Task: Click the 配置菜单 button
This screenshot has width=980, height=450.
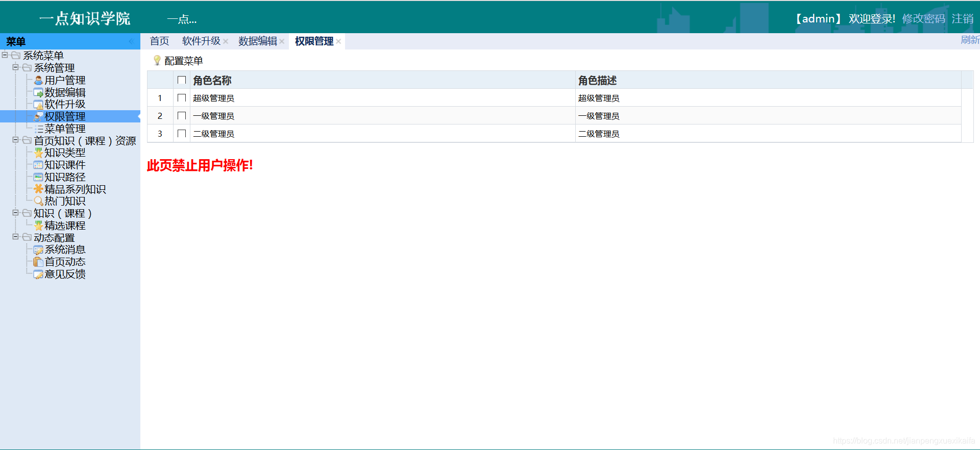Action: 178,61
